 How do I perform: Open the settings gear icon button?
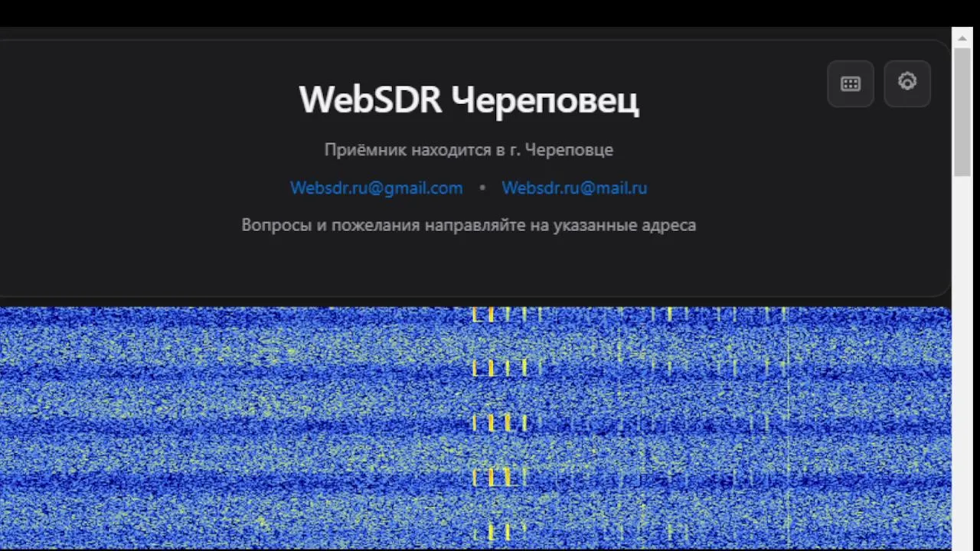[x=907, y=83]
